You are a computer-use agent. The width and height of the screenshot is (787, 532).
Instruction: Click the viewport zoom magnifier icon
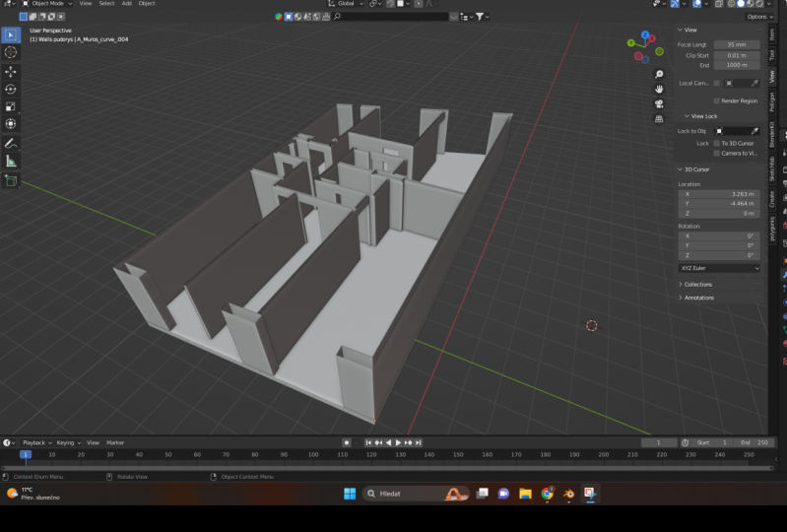point(659,74)
